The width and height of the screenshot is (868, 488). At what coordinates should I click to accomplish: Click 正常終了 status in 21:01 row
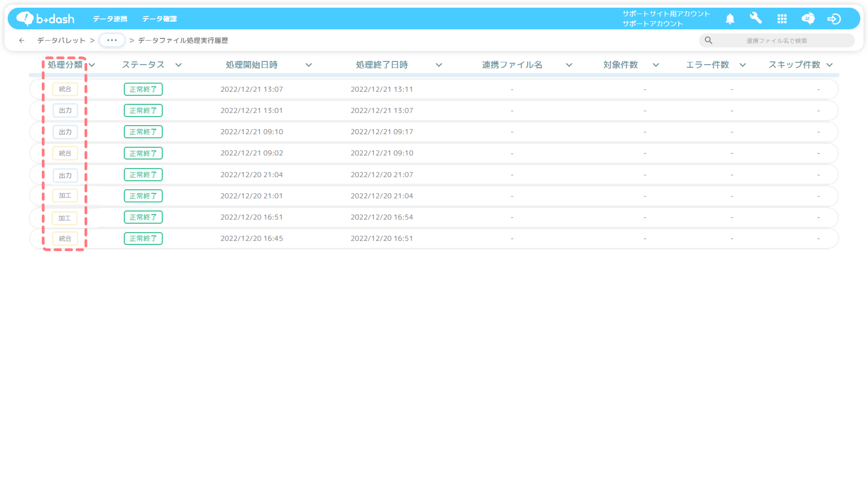(x=143, y=196)
